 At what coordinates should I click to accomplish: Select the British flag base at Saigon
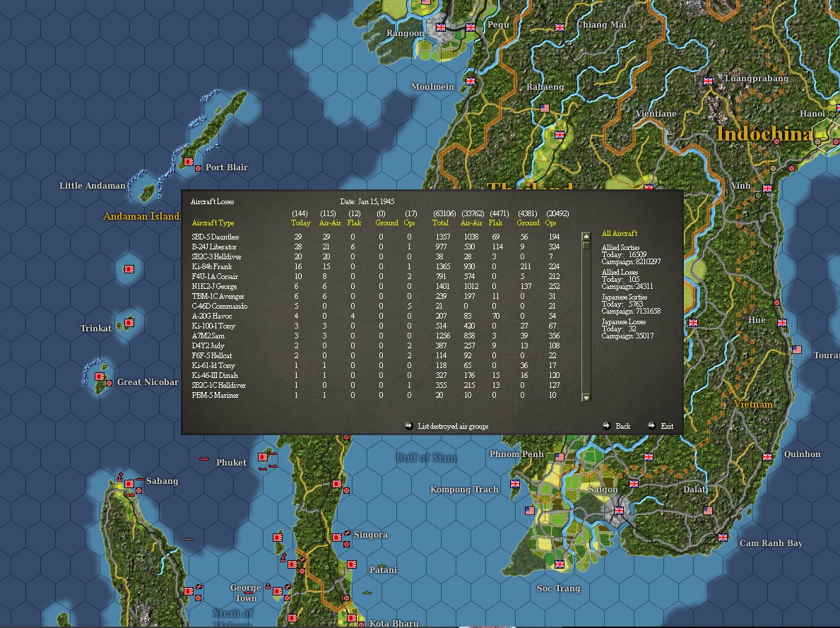point(619,510)
